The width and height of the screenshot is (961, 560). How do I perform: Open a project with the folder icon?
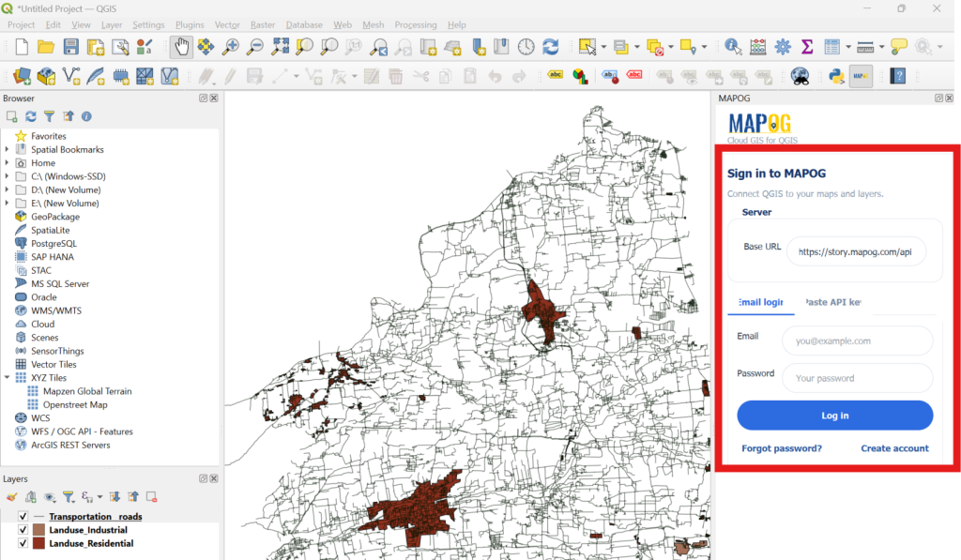[x=46, y=47]
